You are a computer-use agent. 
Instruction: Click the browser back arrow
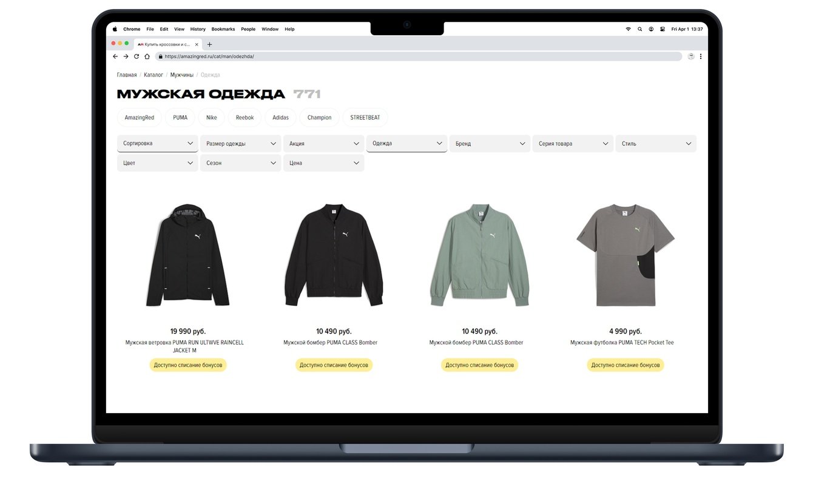115,56
